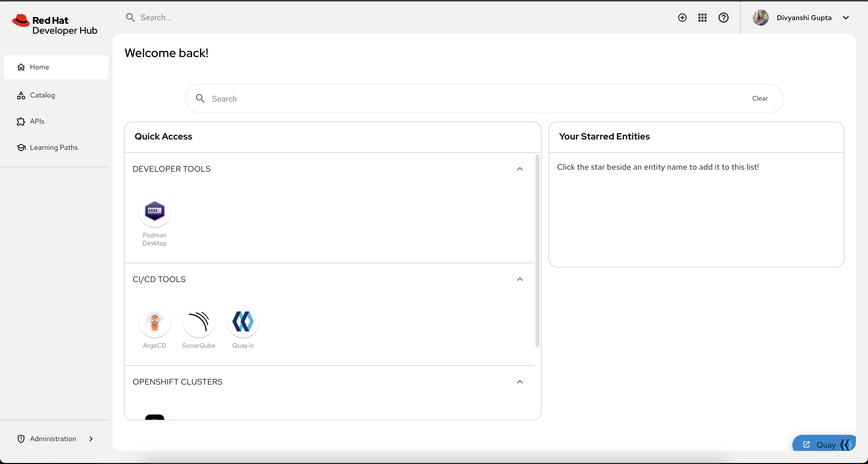Collapse the Developer Tools section
The image size is (868, 464).
[520, 169]
